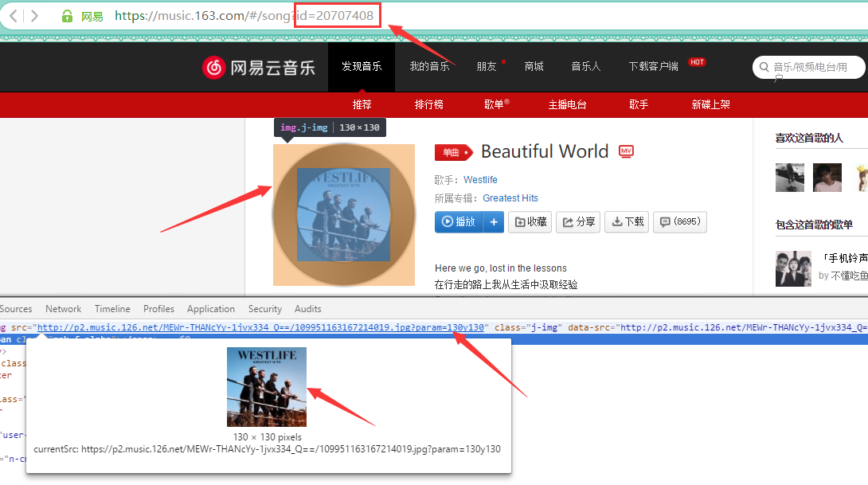Click the NetEase Cloud Music logo

click(259, 68)
